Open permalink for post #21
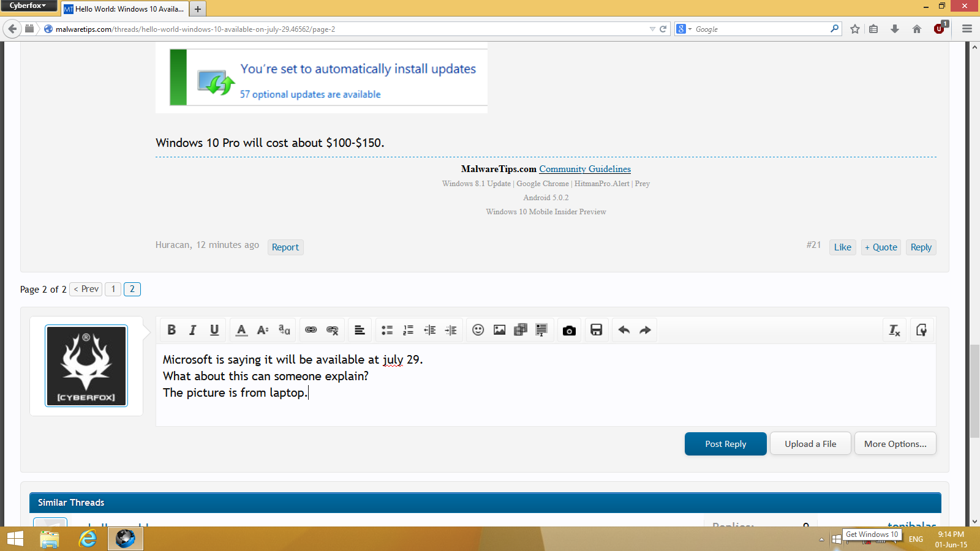The image size is (980, 551). click(x=813, y=245)
